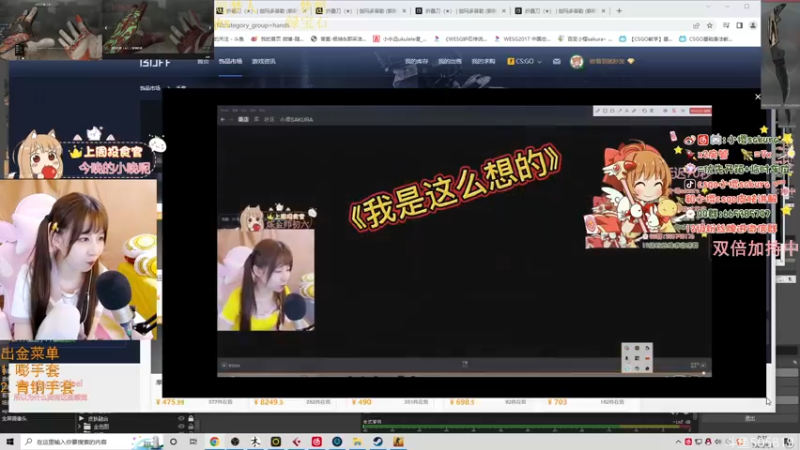The image size is (800, 450).
Task: Toggle visibility eye of 皮肤融合 source
Action: click(181, 418)
